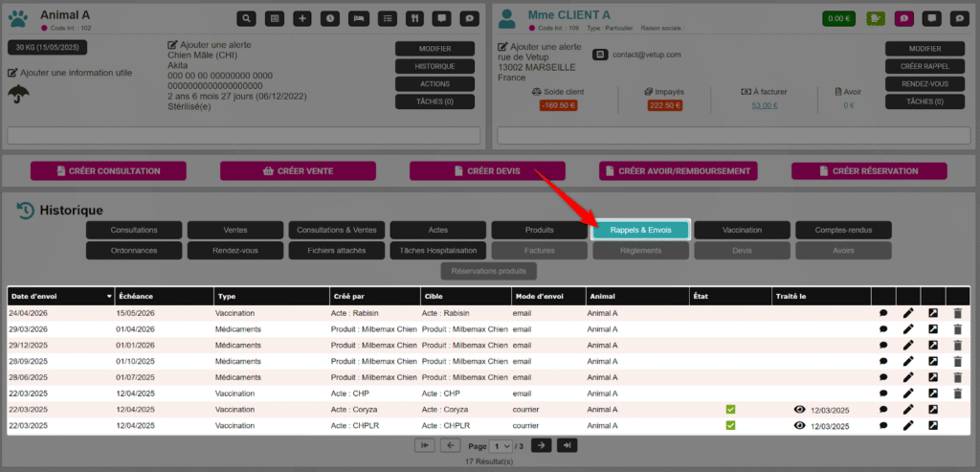Switch to the Vaccination history tab
The width and height of the screenshot is (980, 472).
pyautogui.click(x=743, y=230)
